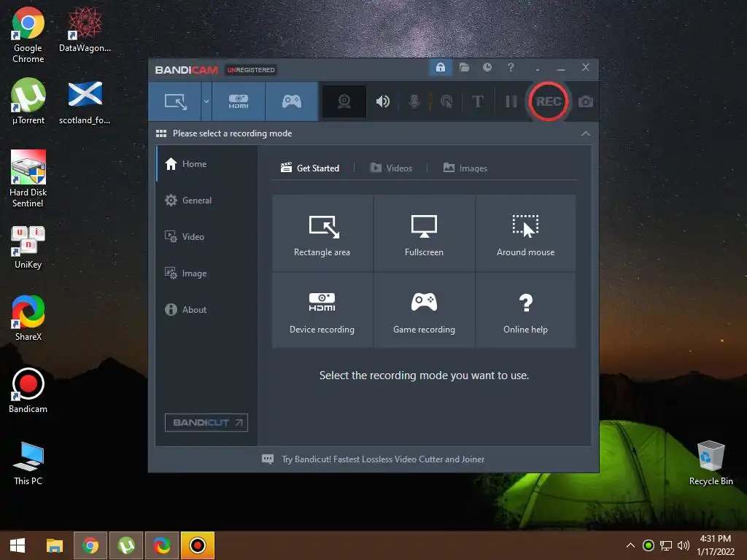Open File Explorer from the taskbar
Image resolution: width=747 pixels, height=560 pixels.
tap(54, 545)
